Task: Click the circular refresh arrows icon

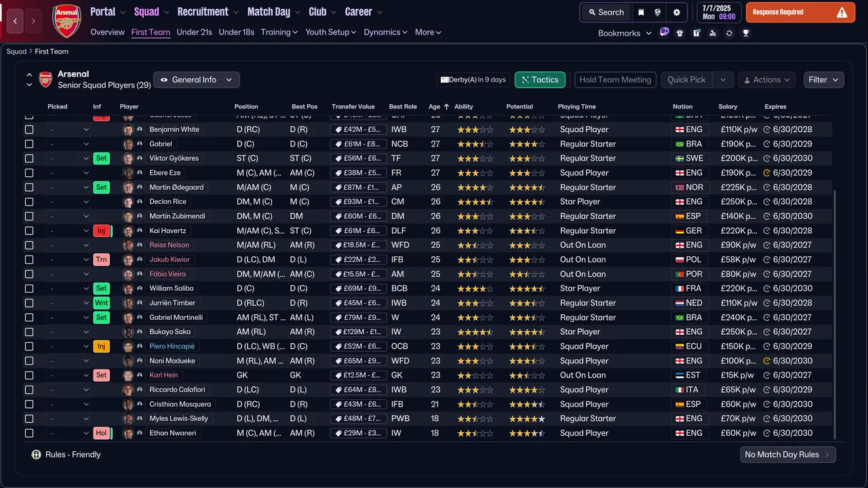Action: (x=729, y=33)
